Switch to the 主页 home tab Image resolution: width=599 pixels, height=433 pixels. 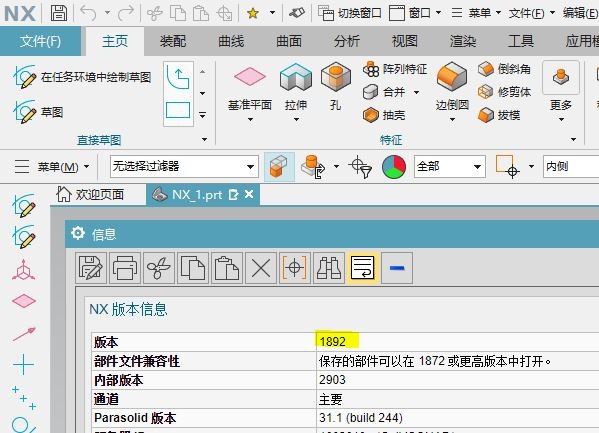click(115, 41)
